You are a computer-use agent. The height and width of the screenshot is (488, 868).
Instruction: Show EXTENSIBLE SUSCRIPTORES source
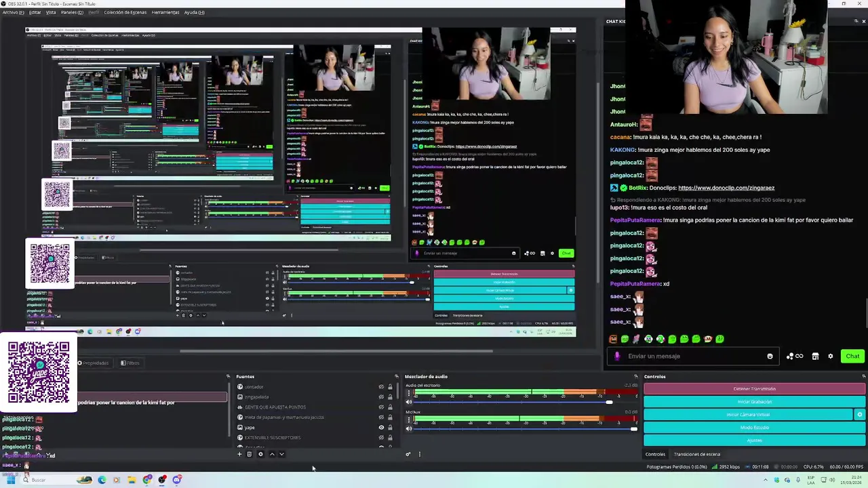point(381,438)
